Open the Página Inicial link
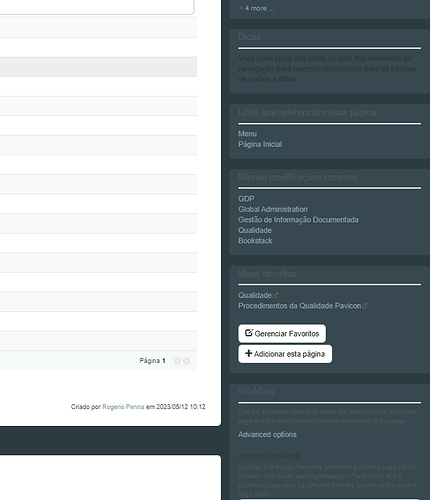 pyautogui.click(x=260, y=144)
